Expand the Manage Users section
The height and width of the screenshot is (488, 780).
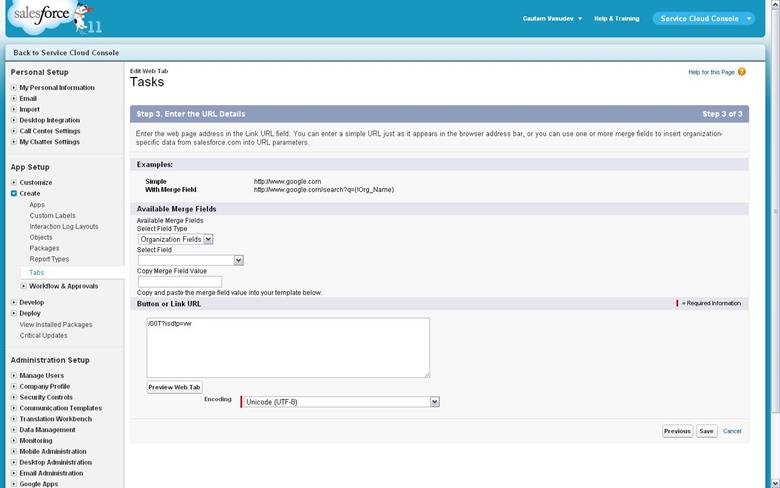tap(14, 376)
